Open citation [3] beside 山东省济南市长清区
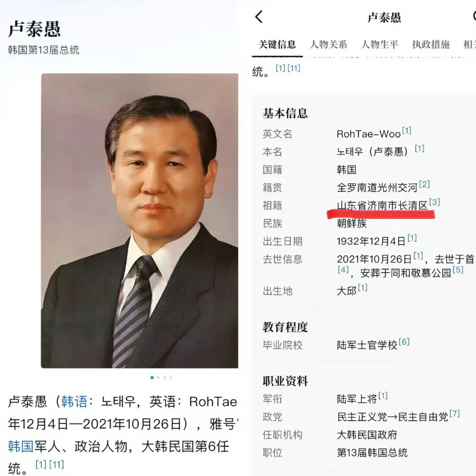 [x=434, y=202]
